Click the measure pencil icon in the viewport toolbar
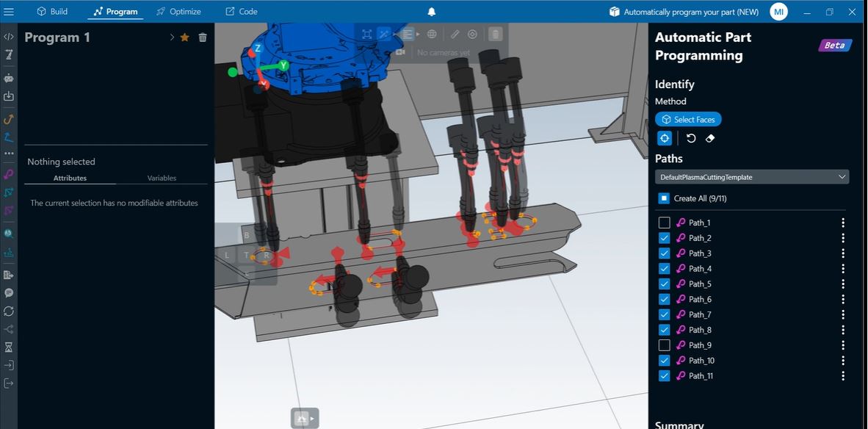This screenshot has width=868, height=429. 455,34
